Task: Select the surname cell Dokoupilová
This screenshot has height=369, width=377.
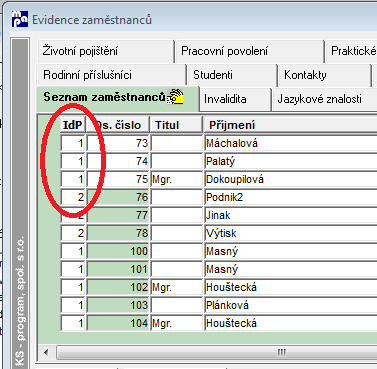Action: [x=291, y=179]
